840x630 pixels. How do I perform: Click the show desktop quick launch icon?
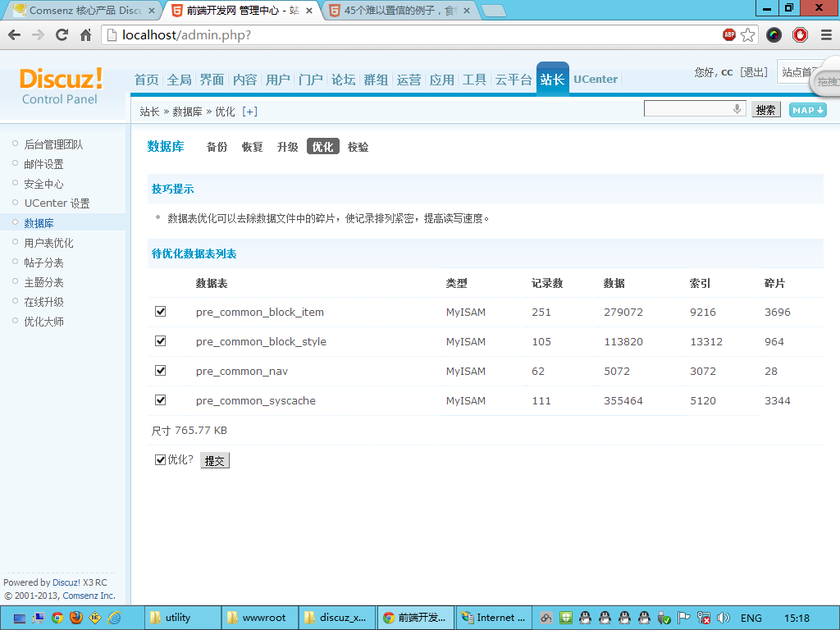point(20,619)
